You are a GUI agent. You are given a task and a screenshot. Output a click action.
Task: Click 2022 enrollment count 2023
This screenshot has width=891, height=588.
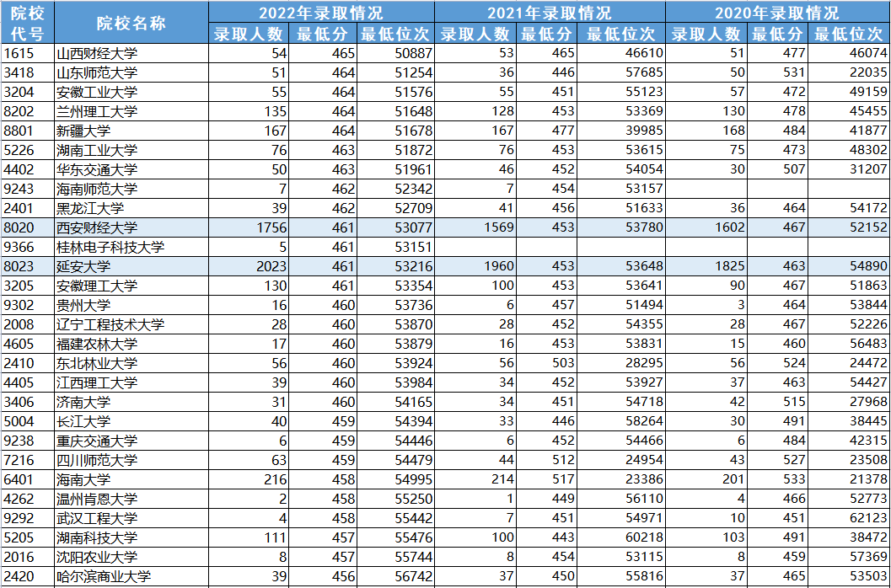click(250, 266)
